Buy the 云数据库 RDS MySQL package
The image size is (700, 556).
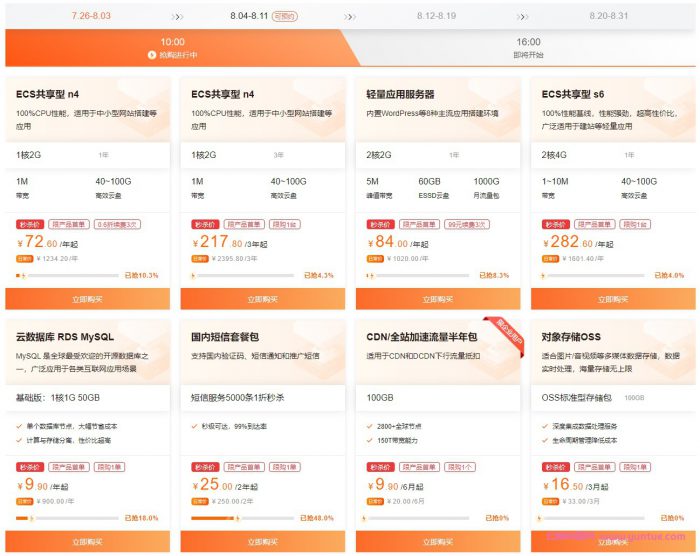coord(87,541)
